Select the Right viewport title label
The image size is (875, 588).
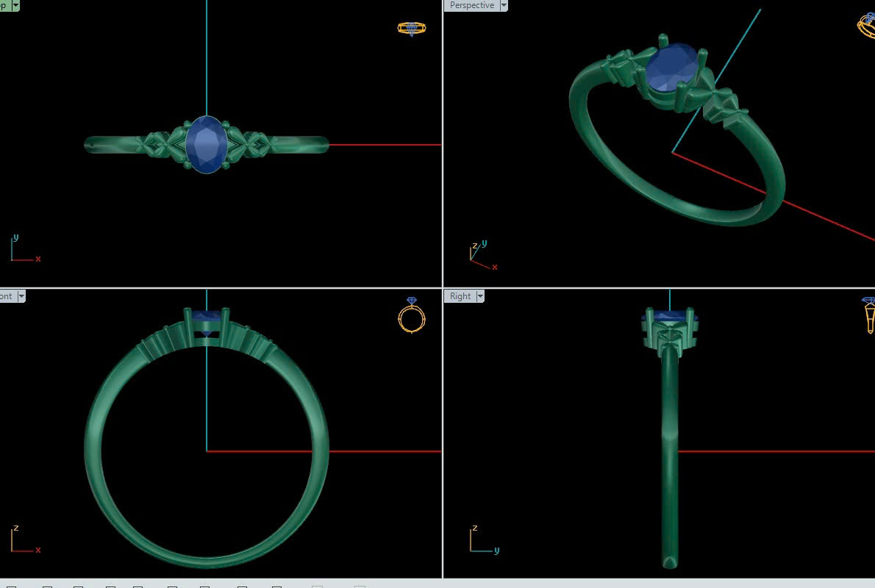pos(460,296)
